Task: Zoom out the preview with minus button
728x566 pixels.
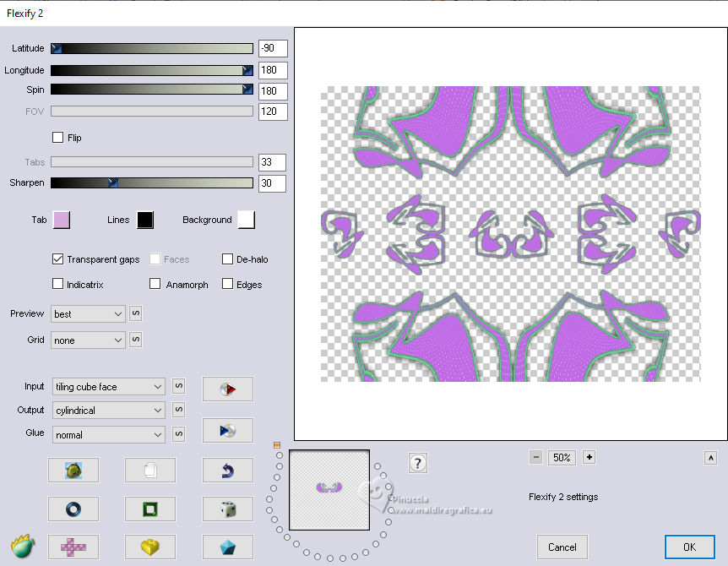Action: [x=535, y=457]
